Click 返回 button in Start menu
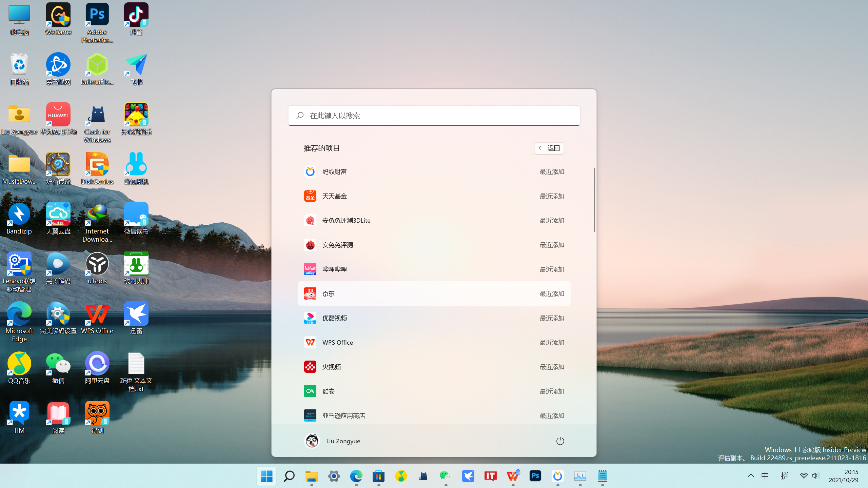Image resolution: width=868 pixels, height=488 pixels. click(549, 148)
